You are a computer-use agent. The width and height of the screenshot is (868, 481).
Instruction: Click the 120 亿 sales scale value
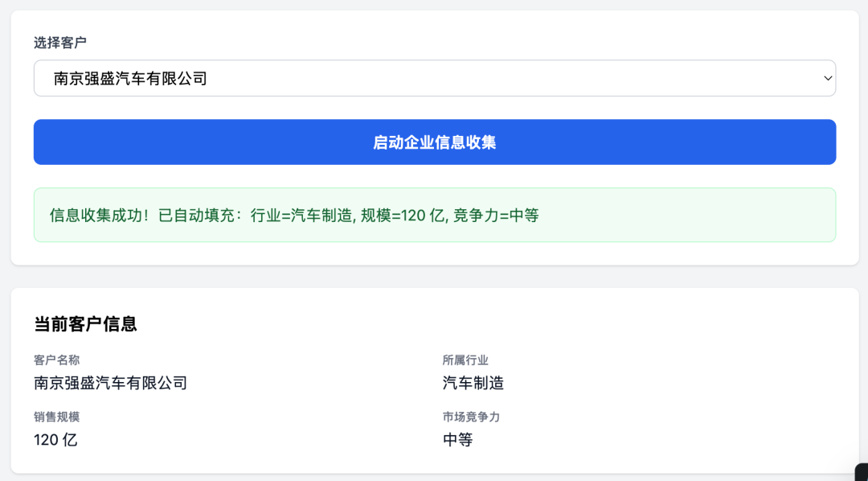tap(55, 440)
